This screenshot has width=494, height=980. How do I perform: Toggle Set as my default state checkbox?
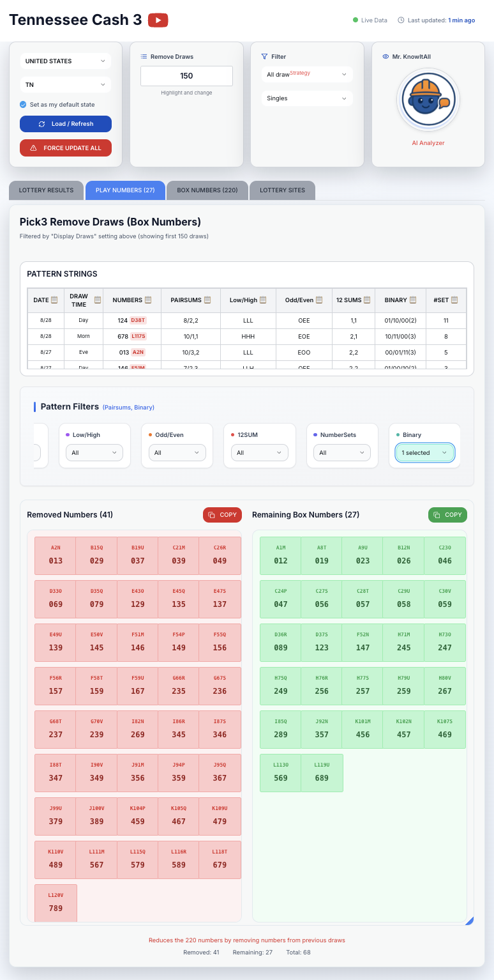point(23,104)
